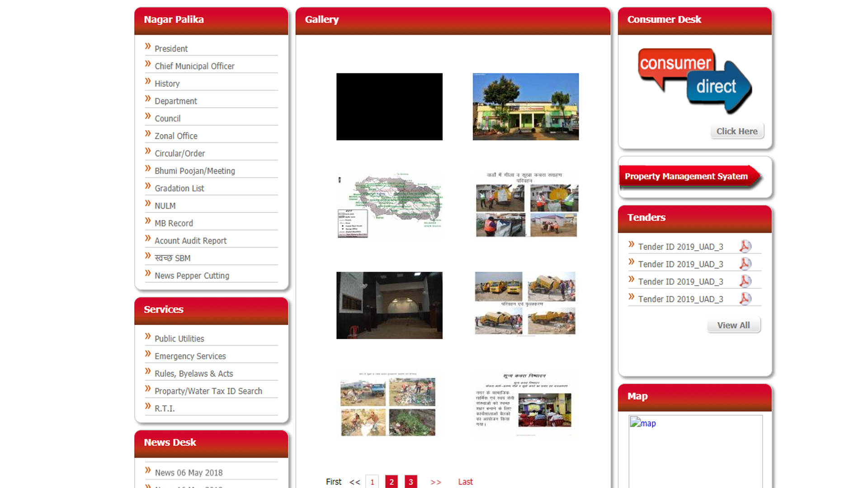The image size is (868, 488).
Task: Open News Pepper Cutting link
Action: click(192, 276)
